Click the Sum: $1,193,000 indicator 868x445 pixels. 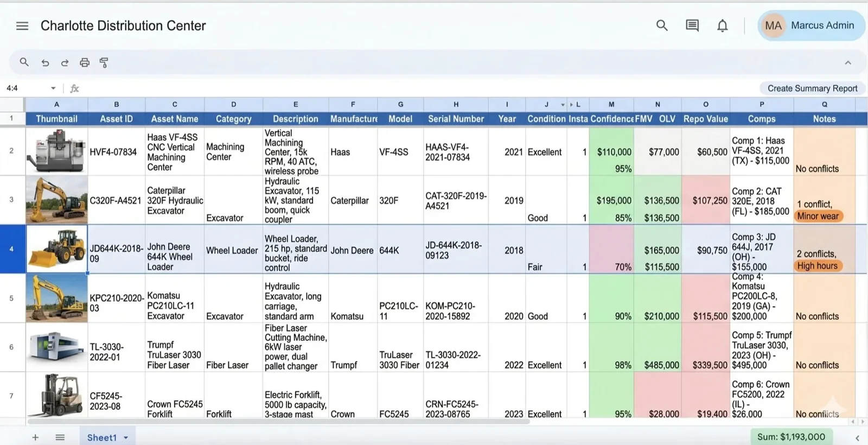pyautogui.click(x=791, y=437)
